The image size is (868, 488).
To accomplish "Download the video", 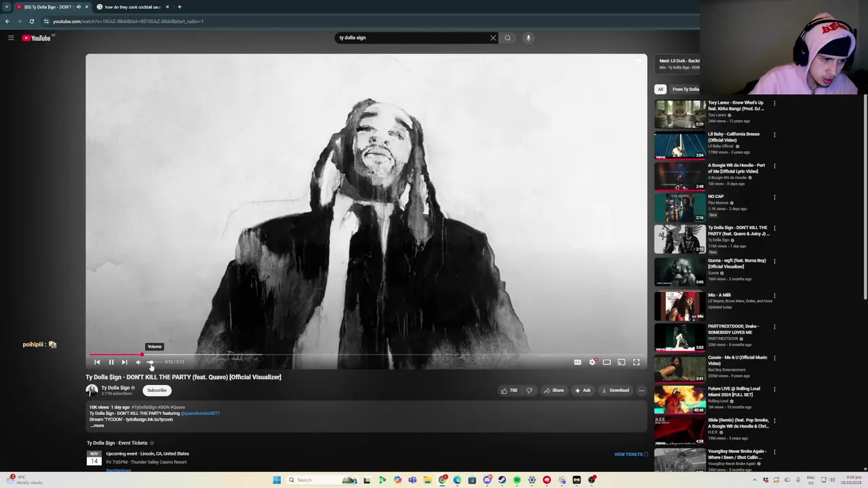I will [x=615, y=390].
